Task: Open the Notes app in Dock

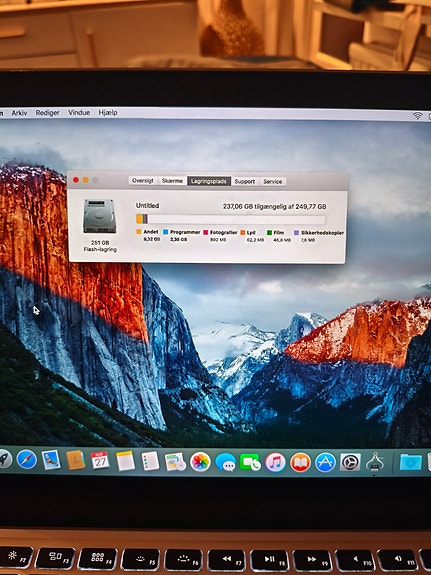Action: 125,461
